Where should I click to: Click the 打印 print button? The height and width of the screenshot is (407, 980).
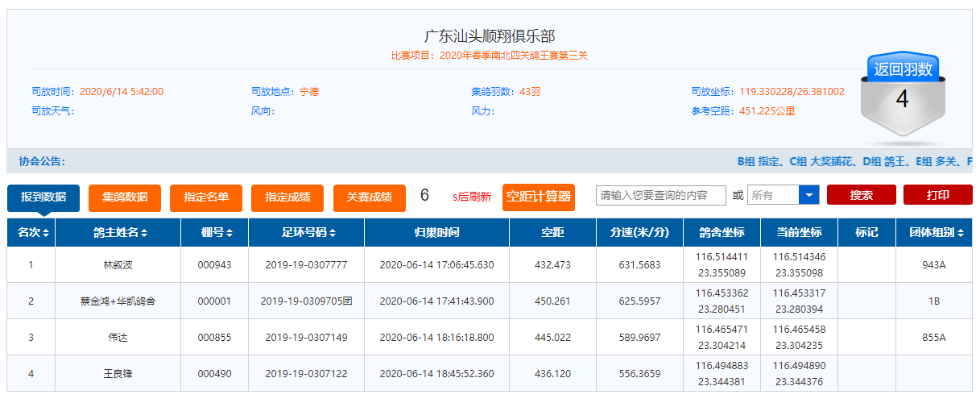[x=937, y=195]
